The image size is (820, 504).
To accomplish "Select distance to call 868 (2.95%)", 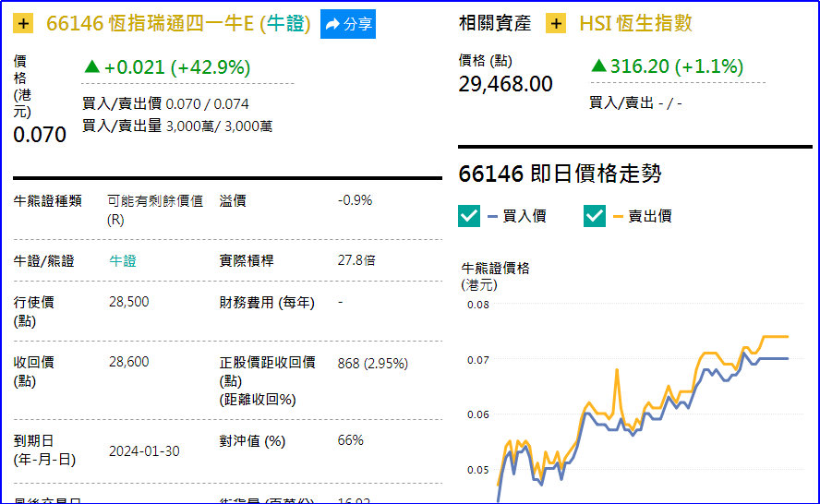I will pyautogui.click(x=372, y=364).
